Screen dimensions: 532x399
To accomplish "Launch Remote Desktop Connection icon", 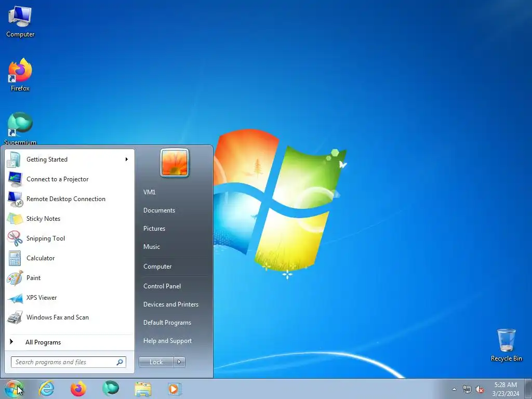I will click(x=15, y=199).
